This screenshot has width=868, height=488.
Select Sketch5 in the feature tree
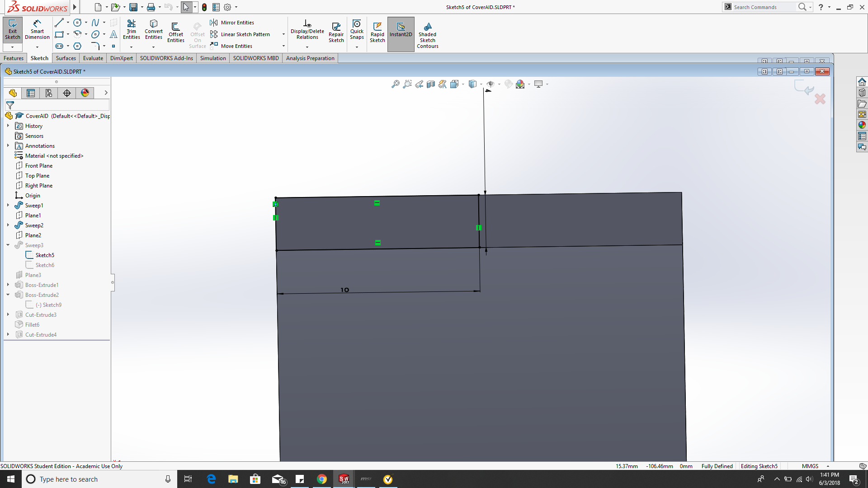pos(45,255)
